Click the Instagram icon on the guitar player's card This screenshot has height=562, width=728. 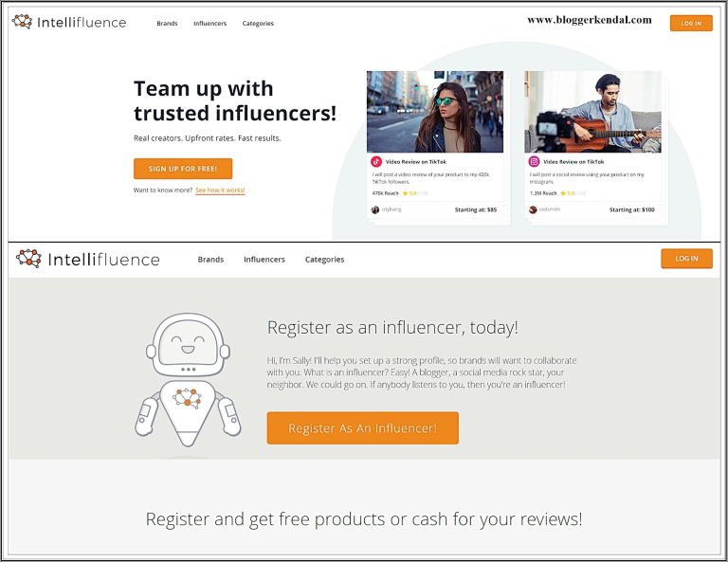[x=535, y=162]
